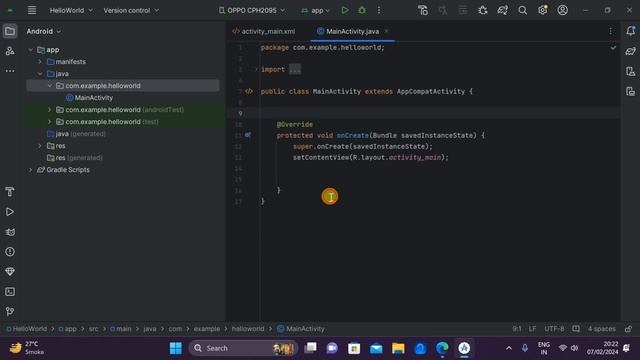Change the UTF-8 file encoding
This screenshot has width=640, height=360.
pyautogui.click(x=554, y=329)
